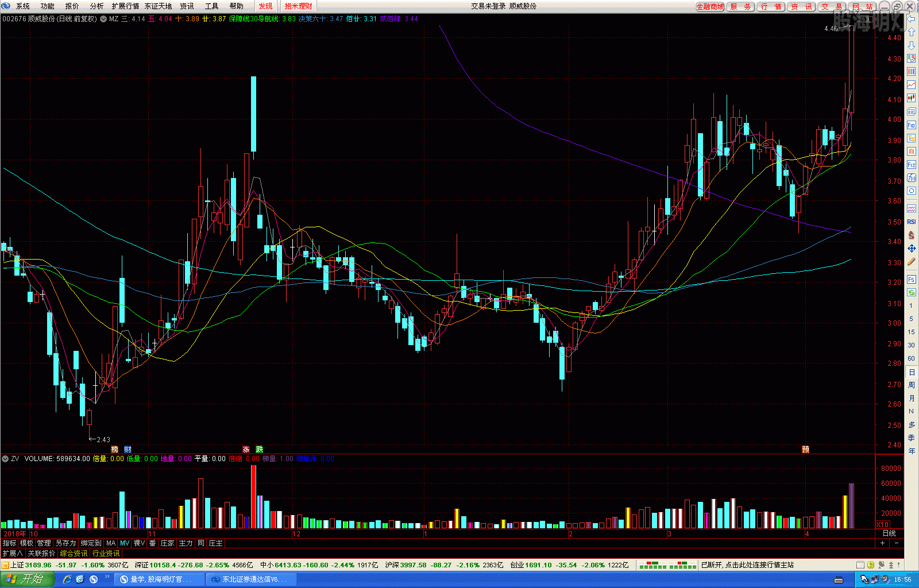Image resolution: width=919 pixels, height=588 pixels.
Task: Select the 30 minute period toggle
Action: click(x=912, y=345)
